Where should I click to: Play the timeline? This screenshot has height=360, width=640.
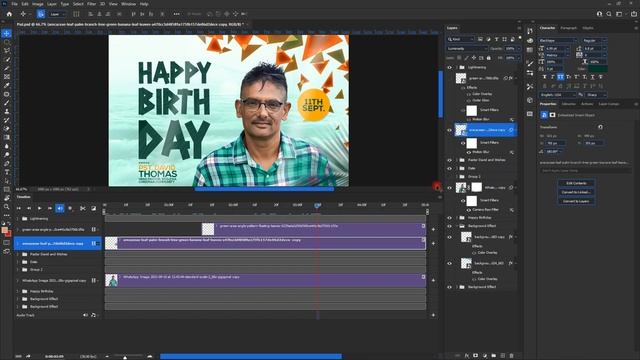coord(39,208)
